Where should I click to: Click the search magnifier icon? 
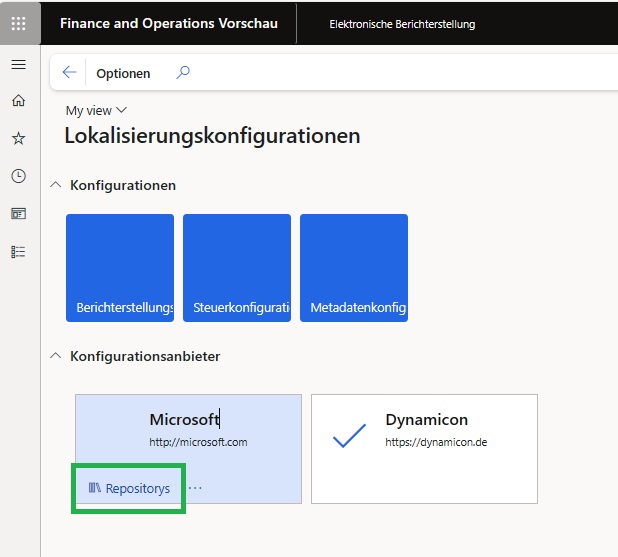(x=183, y=73)
